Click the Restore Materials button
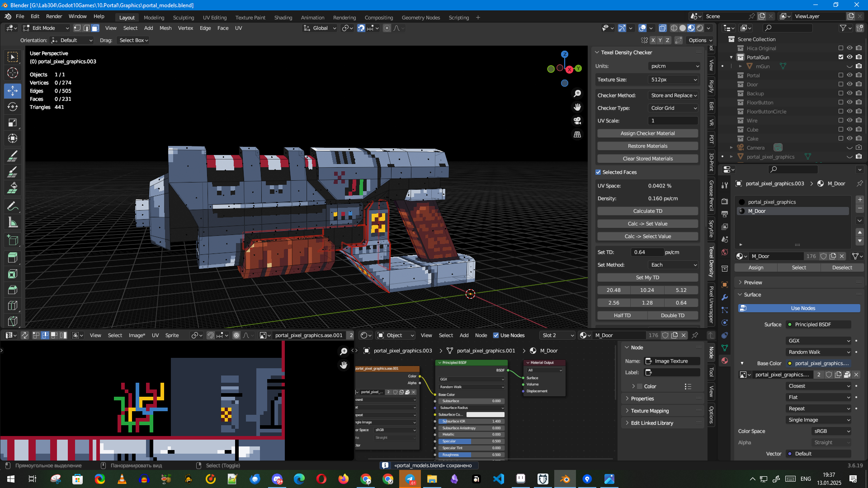The image size is (868, 488). [647, 146]
